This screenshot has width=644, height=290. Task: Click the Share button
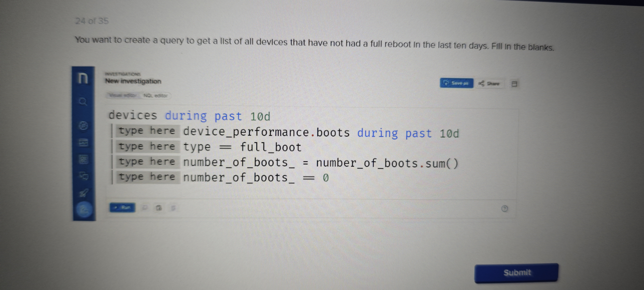pos(489,84)
